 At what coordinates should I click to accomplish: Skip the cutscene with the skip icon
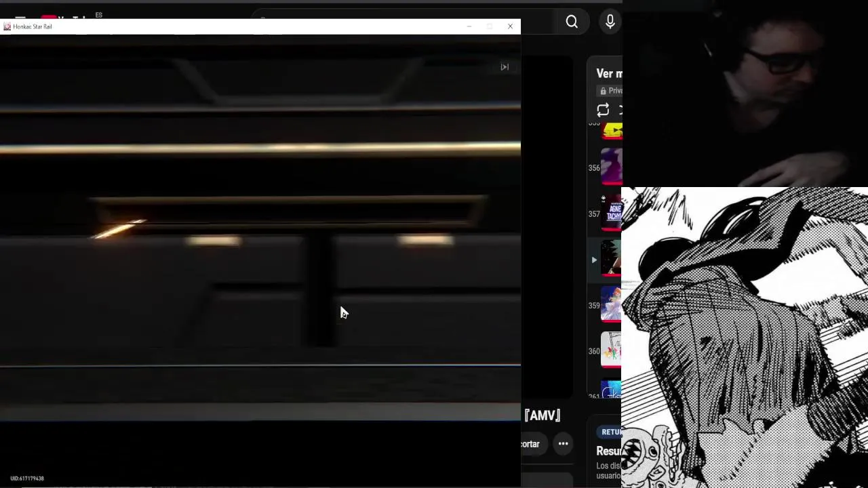(505, 66)
